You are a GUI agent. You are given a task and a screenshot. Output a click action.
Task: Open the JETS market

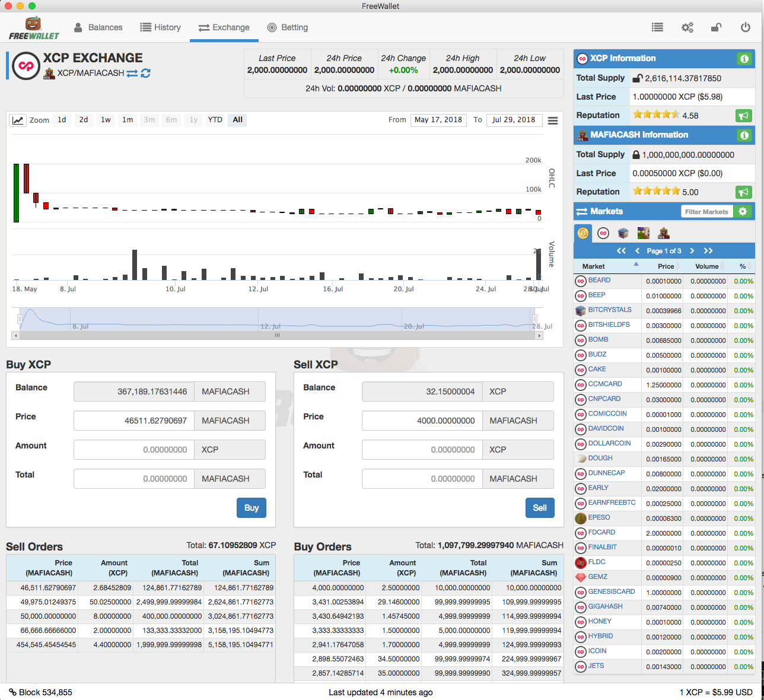[x=596, y=666]
